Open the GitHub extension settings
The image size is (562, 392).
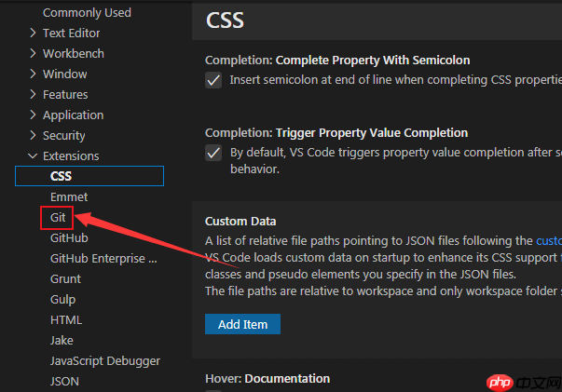[x=69, y=237]
